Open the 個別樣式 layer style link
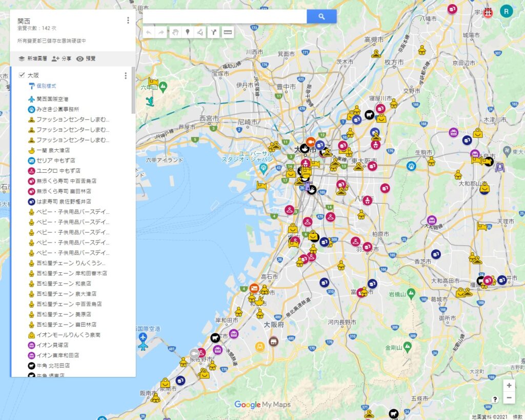Image resolution: width=525 pixels, height=420 pixels. pyautogui.click(x=47, y=86)
